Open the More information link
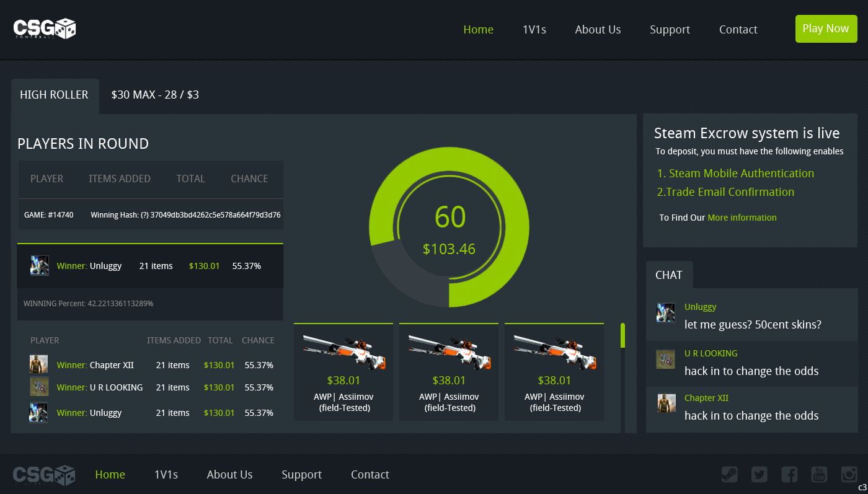Screen dimensions: 868x494 tap(742, 218)
